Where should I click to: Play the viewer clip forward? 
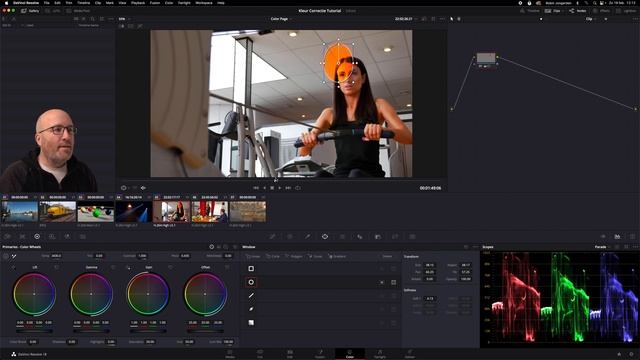tap(280, 188)
